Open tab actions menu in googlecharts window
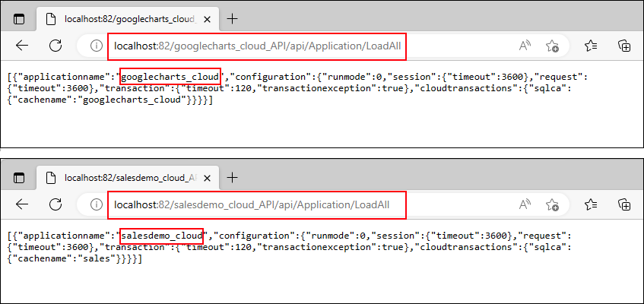 click(19, 18)
